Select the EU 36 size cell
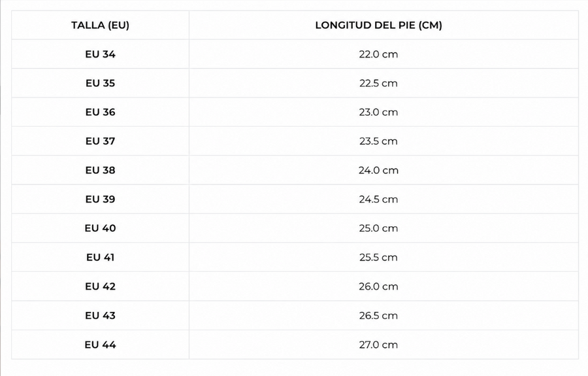 click(100, 112)
